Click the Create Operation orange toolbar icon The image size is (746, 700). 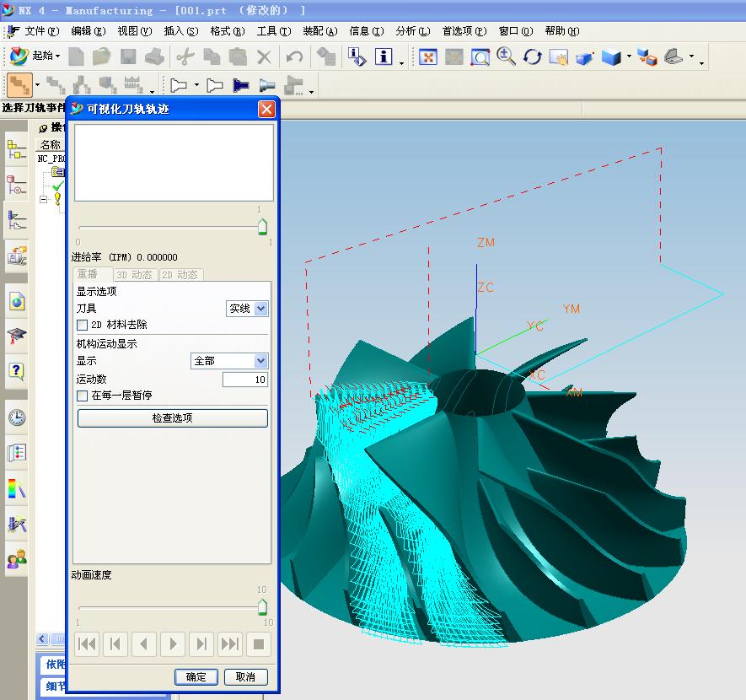pyautogui.click(x=19, y=86)
